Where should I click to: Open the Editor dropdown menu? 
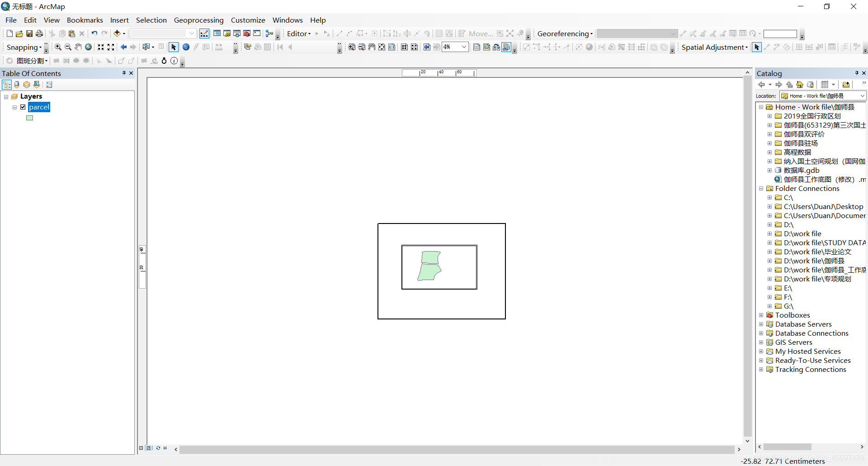point(299,33)
